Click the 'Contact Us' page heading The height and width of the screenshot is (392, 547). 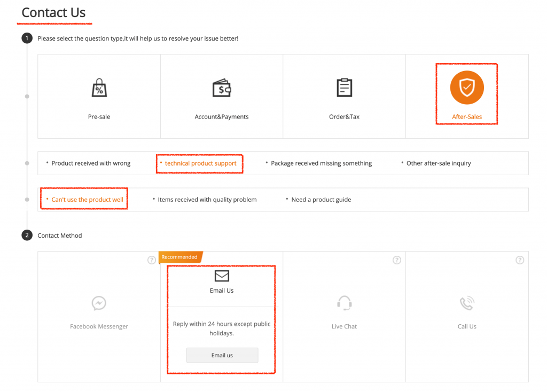53,13
